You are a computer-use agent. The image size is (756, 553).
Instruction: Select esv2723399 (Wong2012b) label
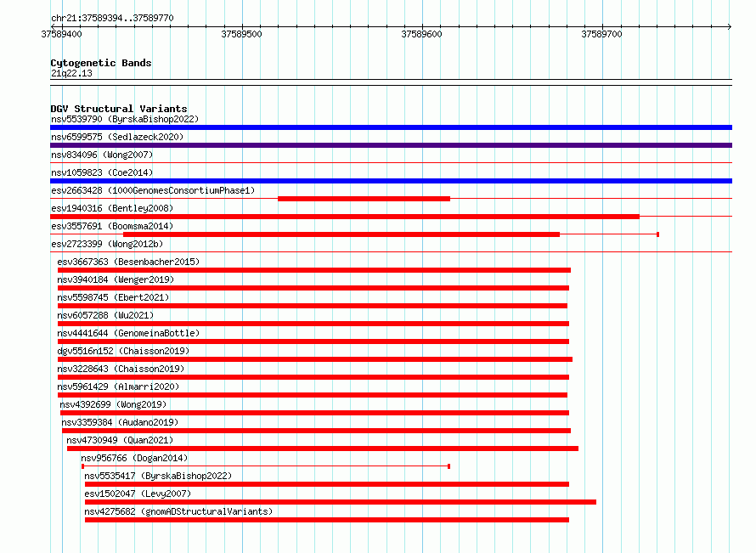(x=107, y=244)
